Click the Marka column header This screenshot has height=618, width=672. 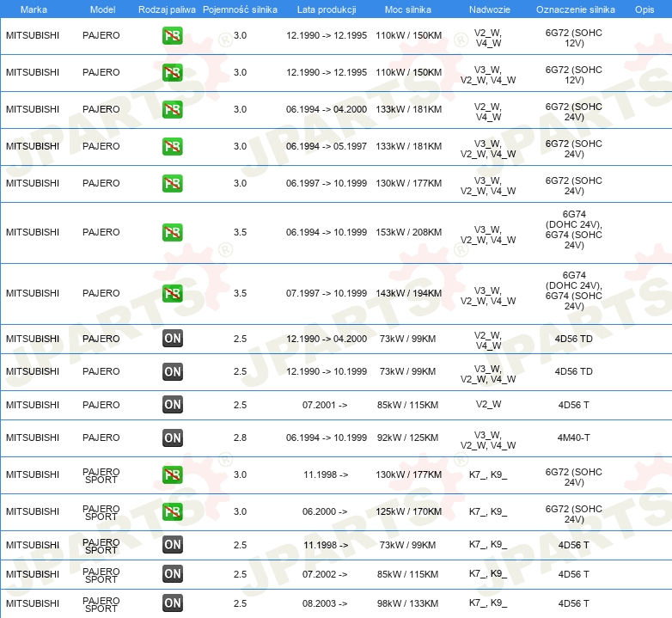(x=34, y=9)
